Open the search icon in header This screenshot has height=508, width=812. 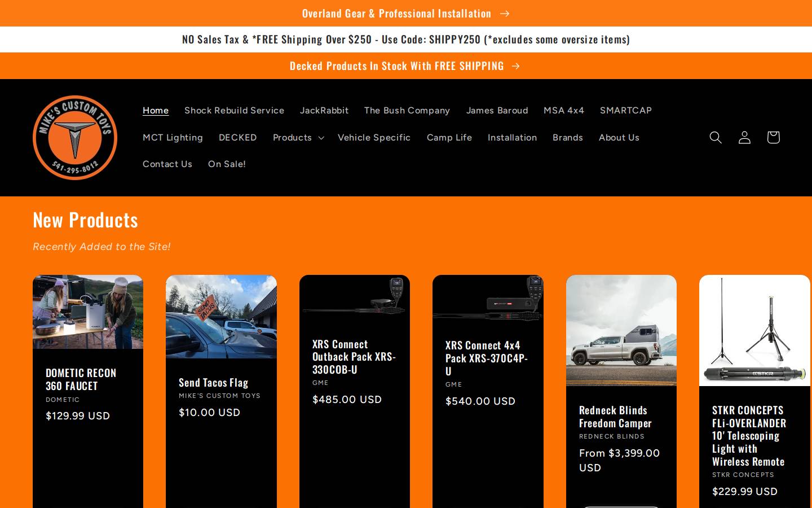[716, 137]
